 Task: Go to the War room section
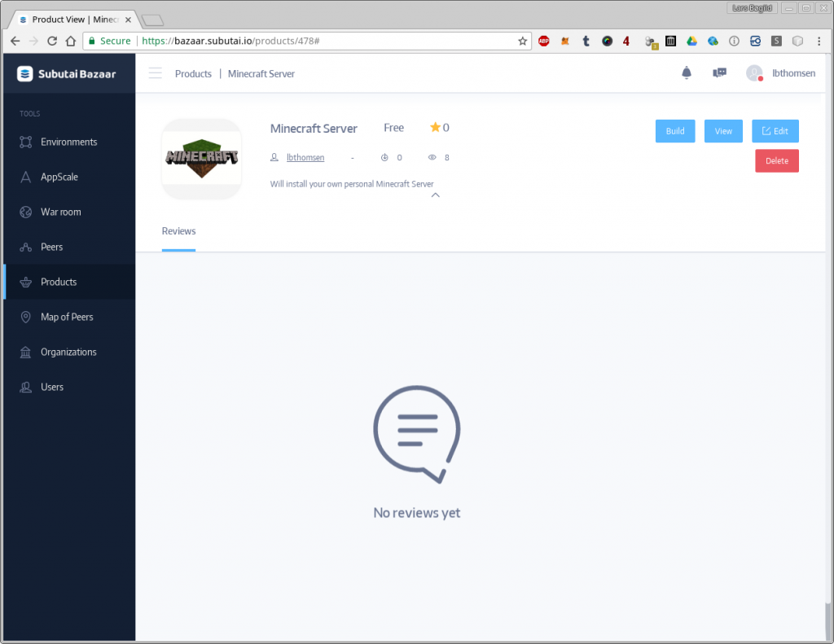click(x=69, y=212)
